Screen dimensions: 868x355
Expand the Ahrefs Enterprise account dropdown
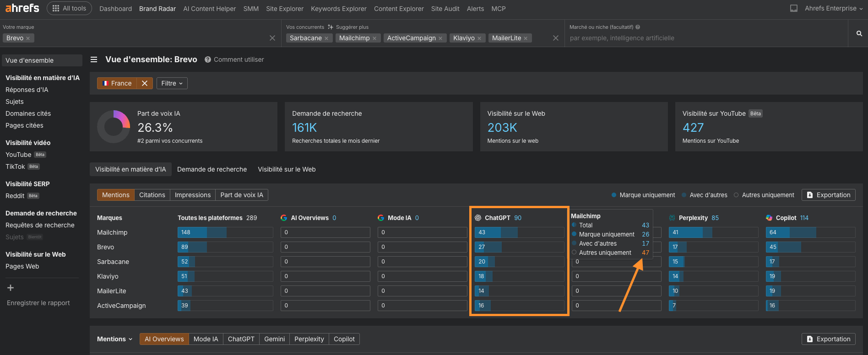click(833, 8)
